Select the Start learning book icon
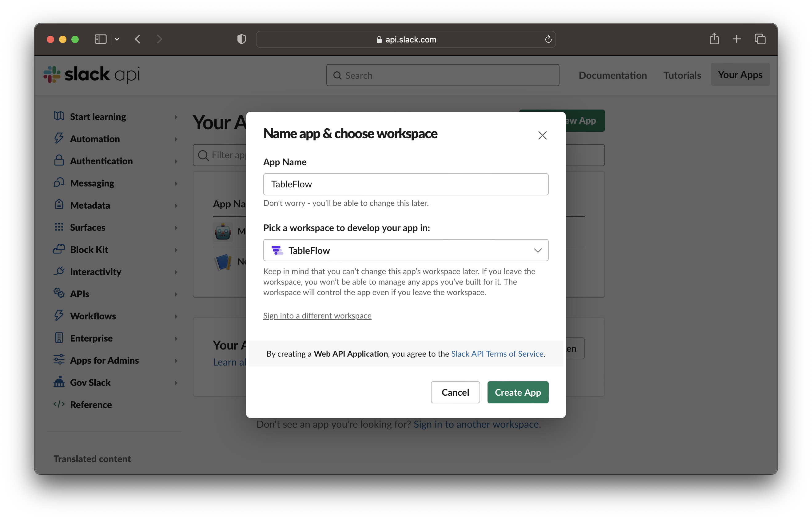The width and height of the screenshot is (812, 520). point(59,116)
